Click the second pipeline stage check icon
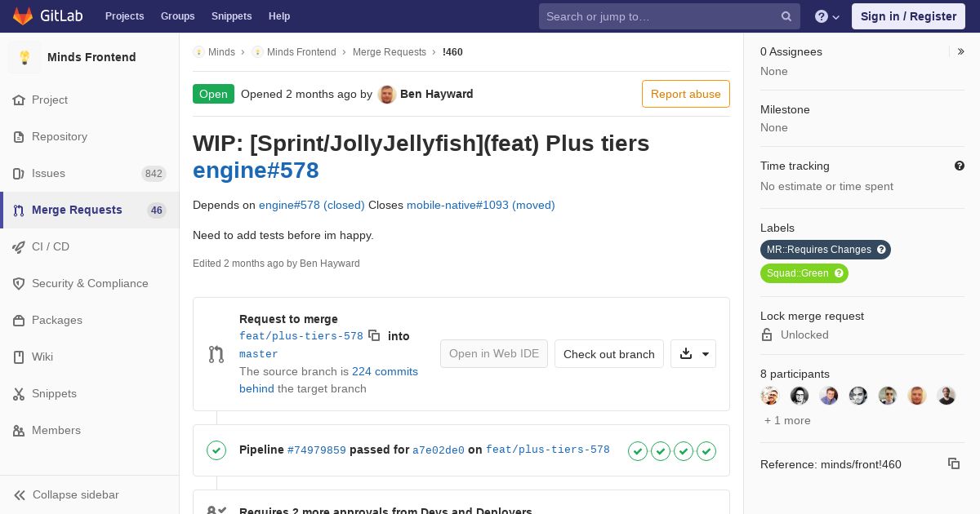The image size is (980, 514). (661, 450)
